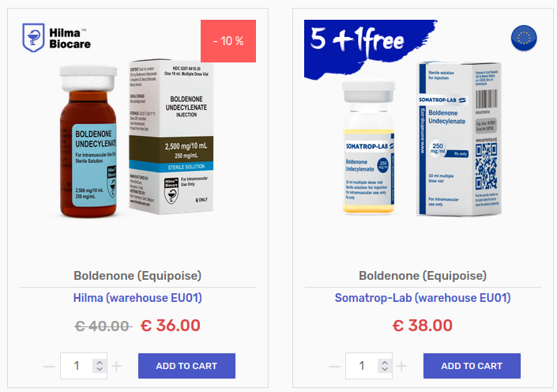The image size is (557, 392).
Task: Click the up spinner arrow in Somatrop-Lab quantity
Action: click(385, 363)
